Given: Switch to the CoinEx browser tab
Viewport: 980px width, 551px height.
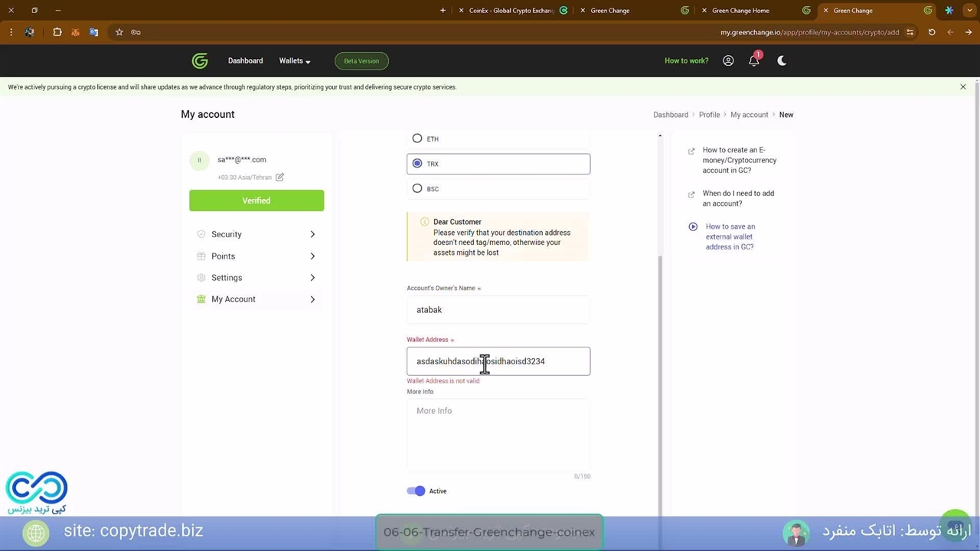Looking at the screenshot, I should tap(511, 11).
